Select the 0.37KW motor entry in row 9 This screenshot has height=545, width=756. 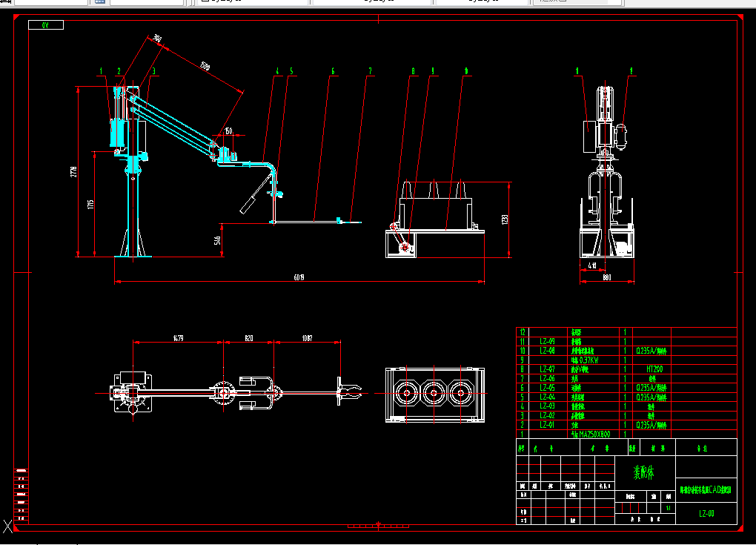tap(585, 360)
